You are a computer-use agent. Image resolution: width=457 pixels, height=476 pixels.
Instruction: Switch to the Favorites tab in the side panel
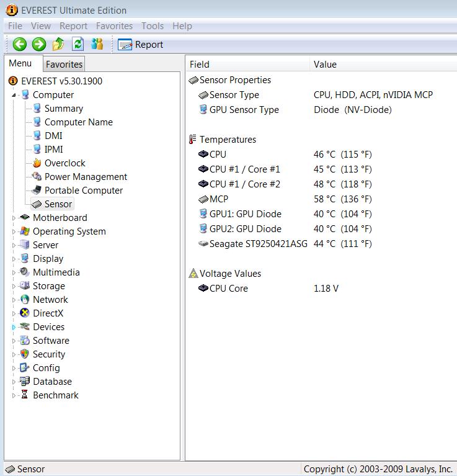click(64, 65)
